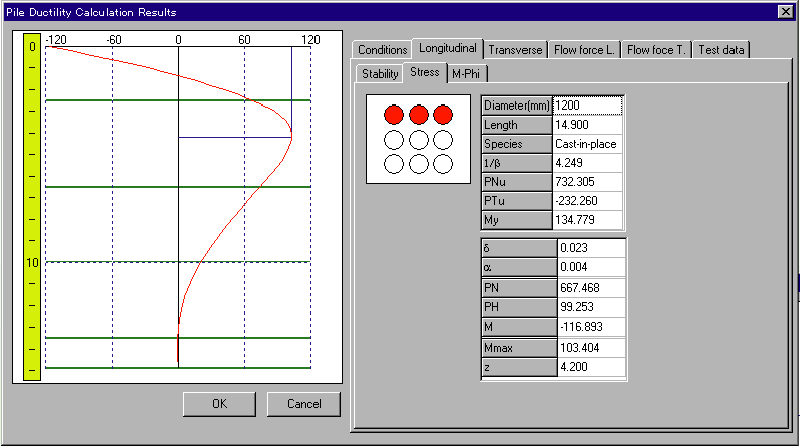The height and width of the screenshot is (446, 800).
Task: Select the bottom-left white pile circle
Action: 394,163
